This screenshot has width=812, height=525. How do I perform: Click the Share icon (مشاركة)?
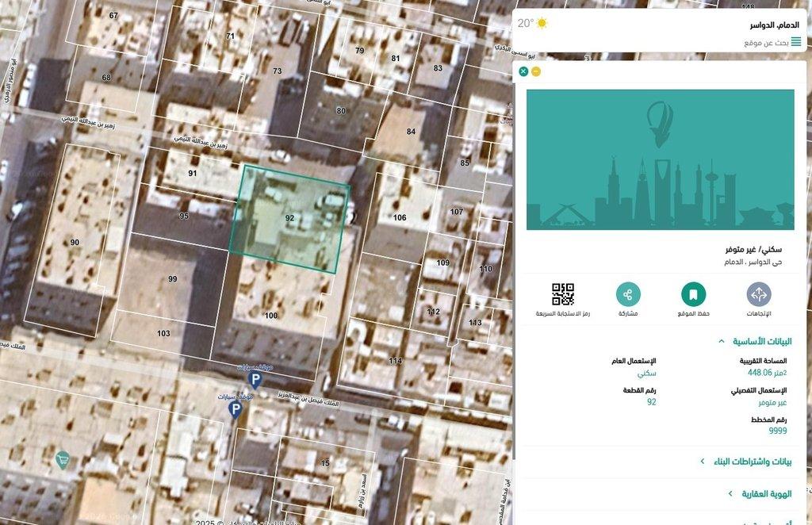[628, 295]
